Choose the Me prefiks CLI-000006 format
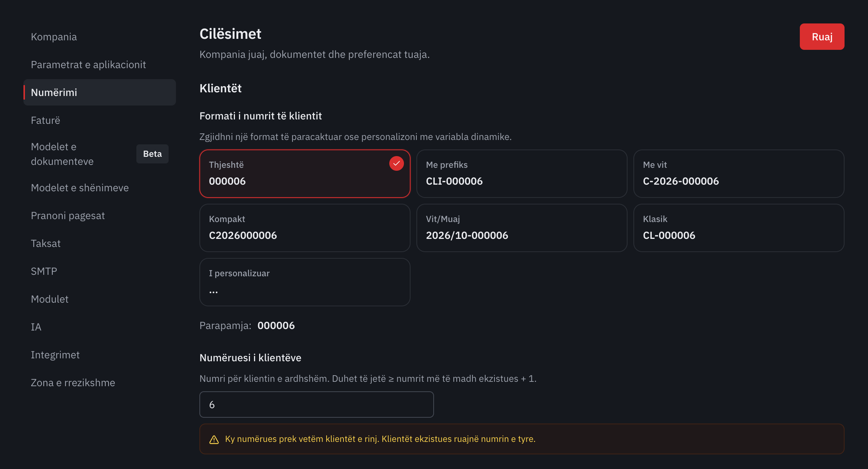 [522, 174]
